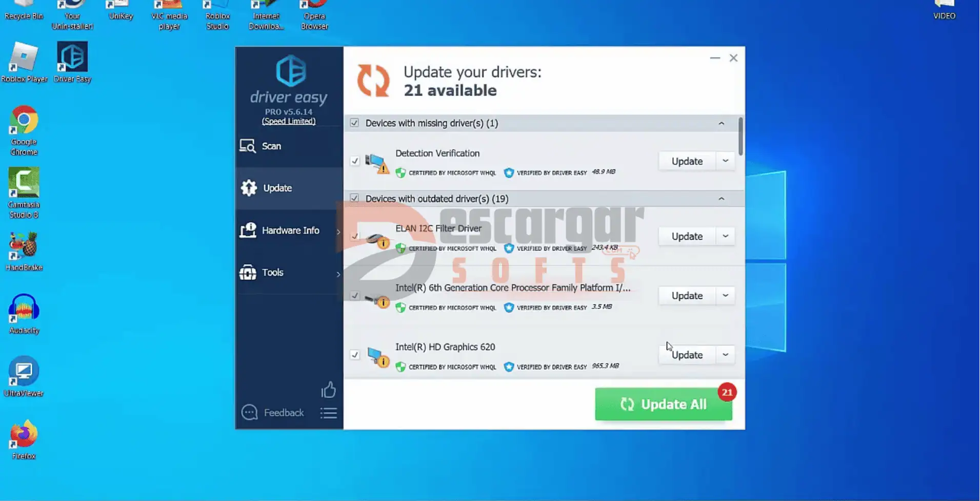Click the green Update All button
Screen dimensions: 980x501
[x=663, y=404]
